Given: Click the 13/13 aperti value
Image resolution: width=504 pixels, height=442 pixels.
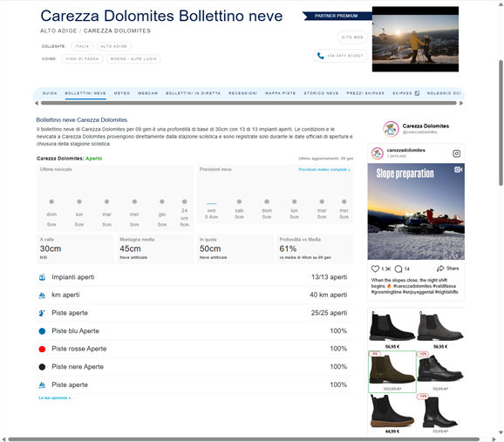Looking at the screenshot, I should (x=329, y=277).
